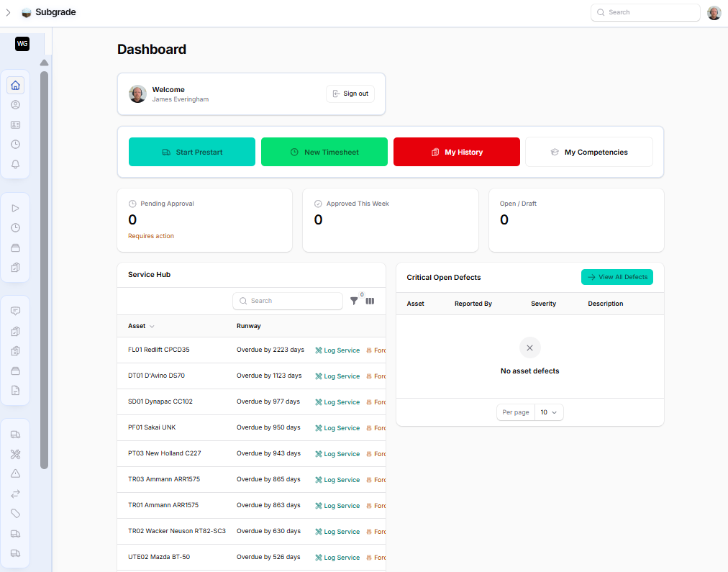The image size is (728, 572).
Task: Click the speech bubble sidebar icon
Action: [15, 312]
